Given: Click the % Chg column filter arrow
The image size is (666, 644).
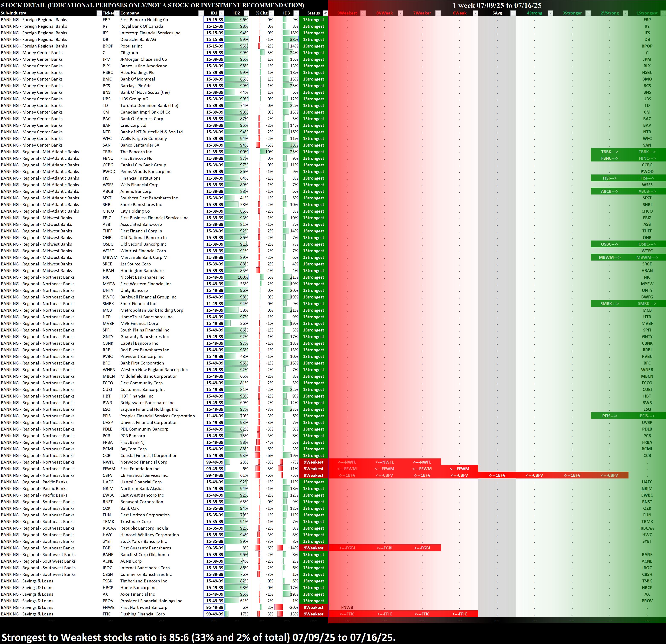Looking at the screenshot, I should [272, 13].
